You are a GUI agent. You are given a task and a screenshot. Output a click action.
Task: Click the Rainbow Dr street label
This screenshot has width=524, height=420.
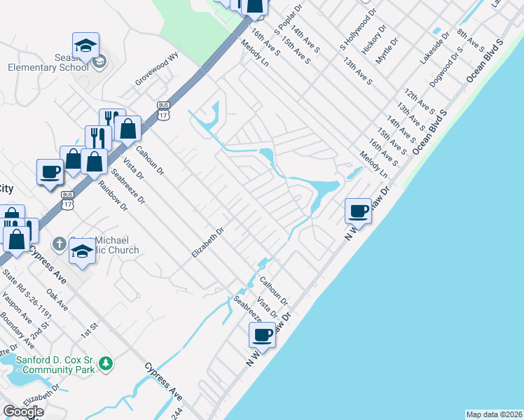113,195
